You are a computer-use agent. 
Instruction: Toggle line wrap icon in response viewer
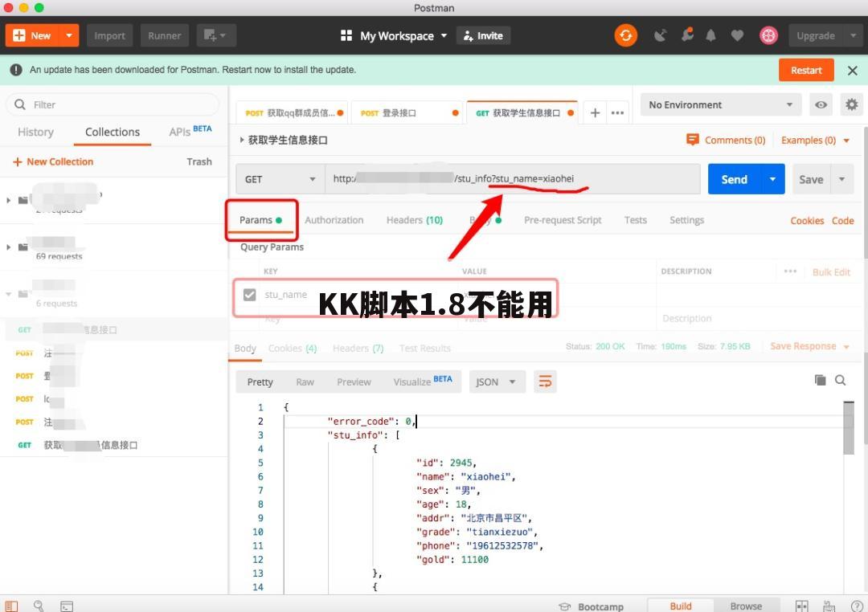(x=545, y=381)
